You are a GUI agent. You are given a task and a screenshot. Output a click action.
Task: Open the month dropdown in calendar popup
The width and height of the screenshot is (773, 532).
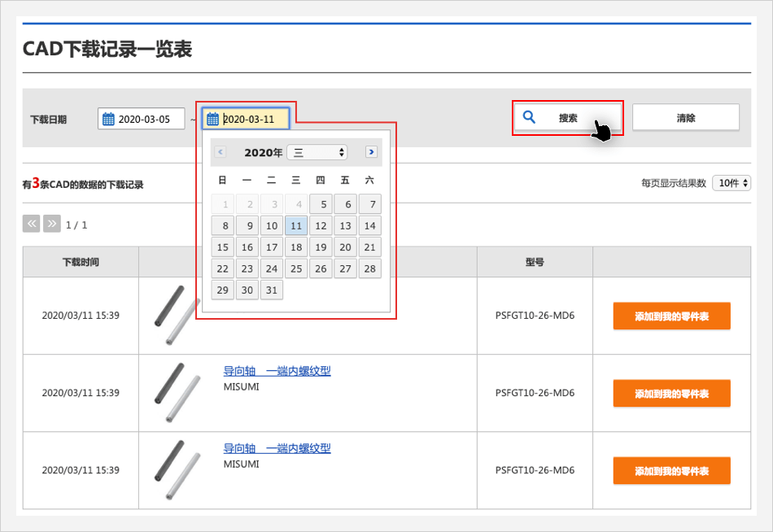317,152
